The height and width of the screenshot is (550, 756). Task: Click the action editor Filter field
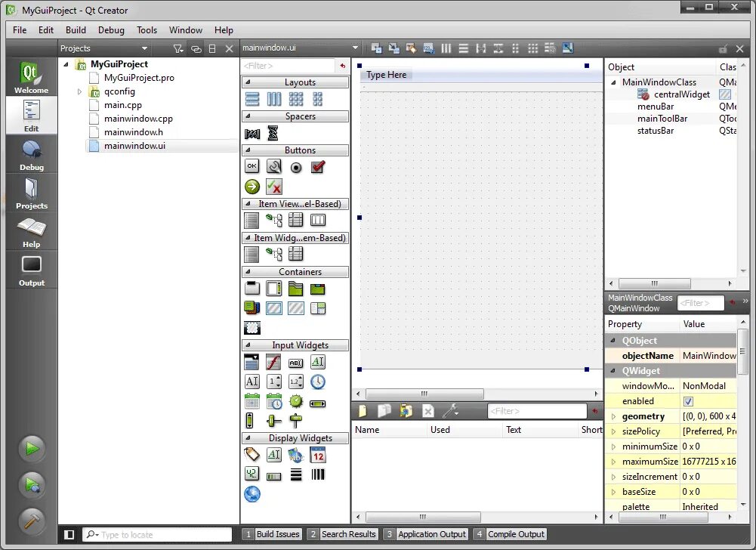pyautogui.click(x=537, y=411)
